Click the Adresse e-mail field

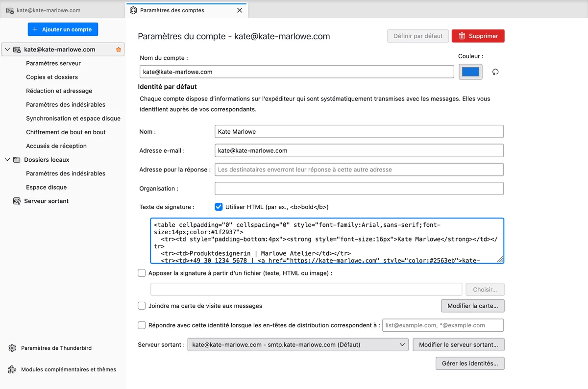tap(359, 150)
